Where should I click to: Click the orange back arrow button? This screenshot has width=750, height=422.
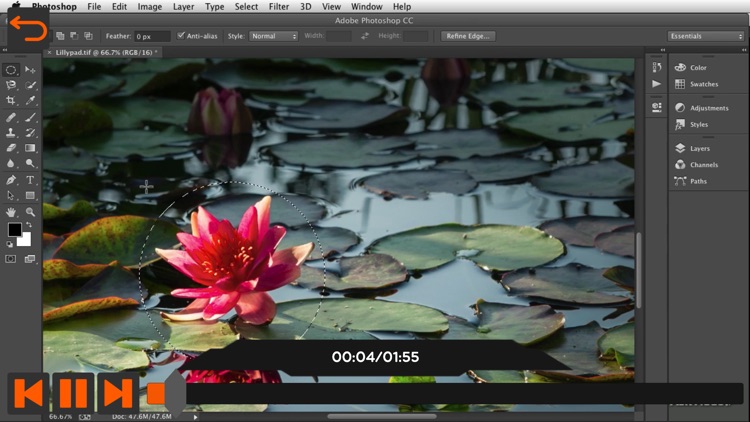[x=27, y=27]
